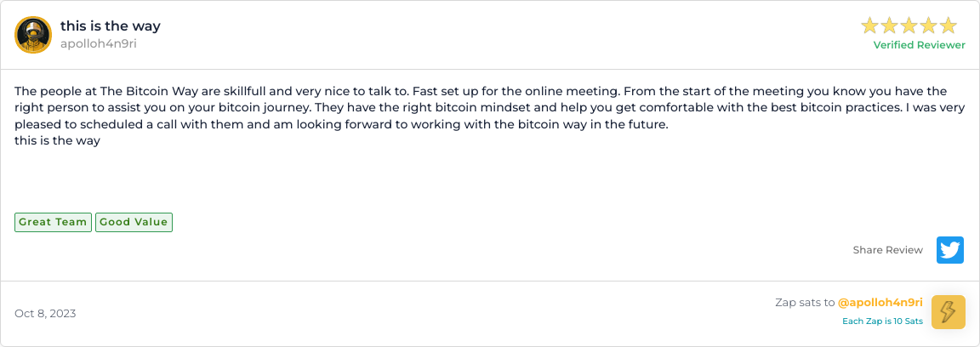This screenshot has width=980, height=347.
Task: Click the 'Zap sats to' text
Action: 804,302
